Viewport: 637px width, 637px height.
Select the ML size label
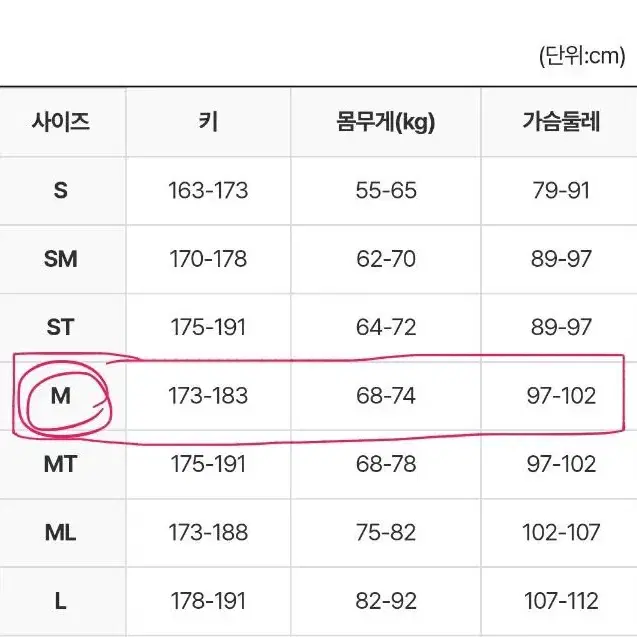(61, 532)
